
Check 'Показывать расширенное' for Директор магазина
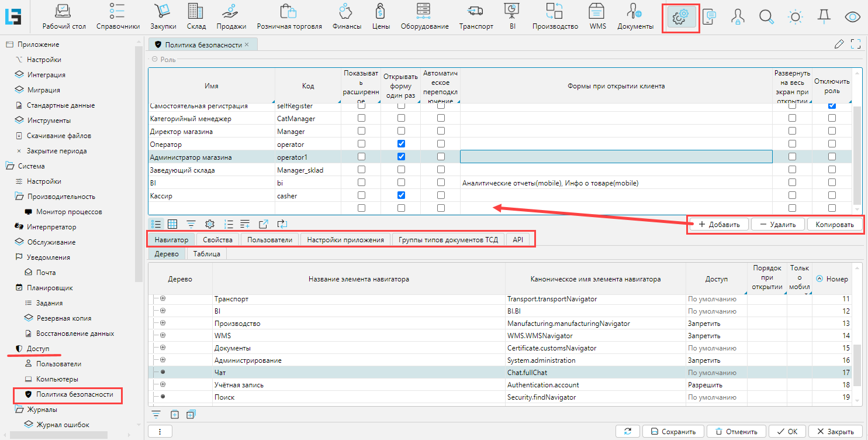coord(361,131)
